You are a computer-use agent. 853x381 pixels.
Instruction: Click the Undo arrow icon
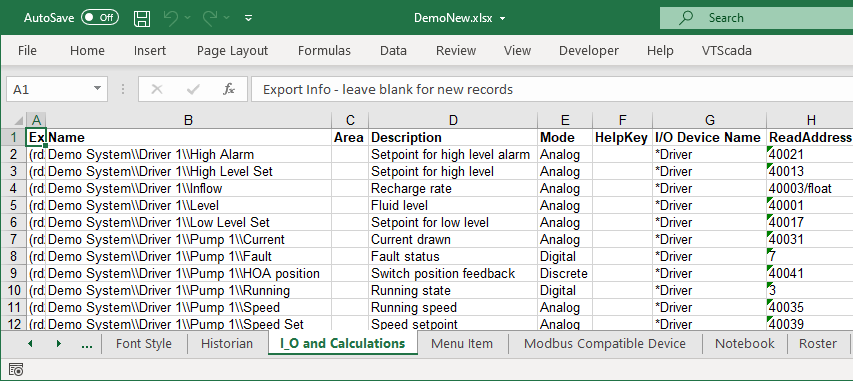point(171,18)
